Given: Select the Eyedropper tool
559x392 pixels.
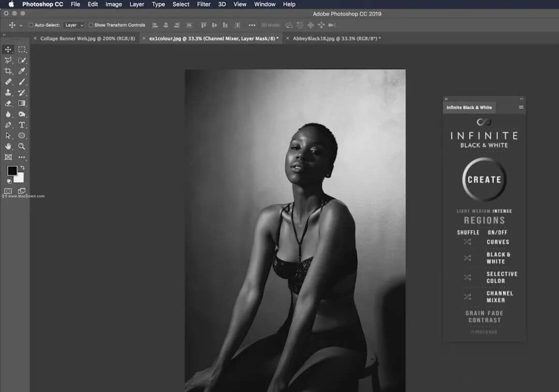Looking at the screenshot, I should 22,71.
